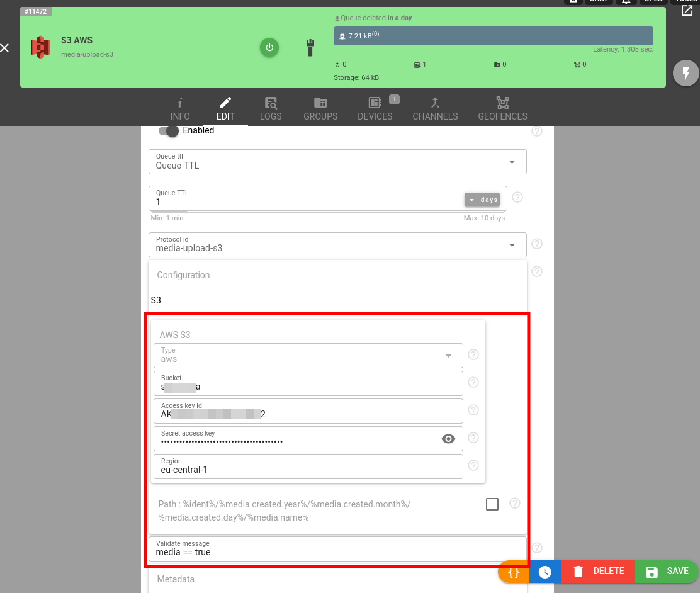Open JSON editor curly braces button
Screen dimensions: 700x593
click(x=514, y=572)
